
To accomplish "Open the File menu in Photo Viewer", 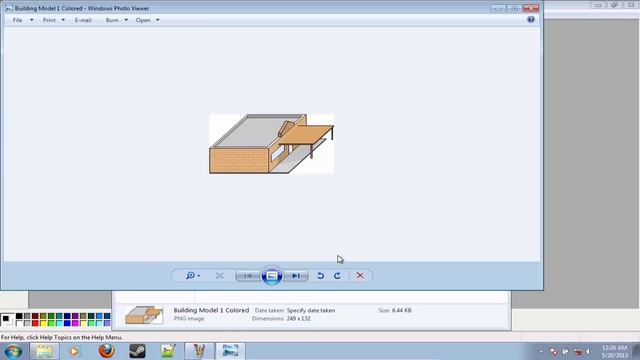I will click(18, 20).
